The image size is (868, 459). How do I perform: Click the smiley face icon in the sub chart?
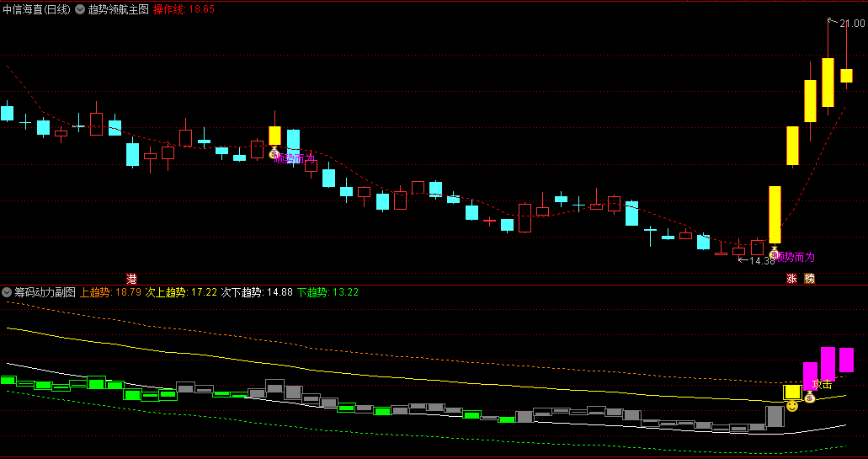click(x=792, y=407)
